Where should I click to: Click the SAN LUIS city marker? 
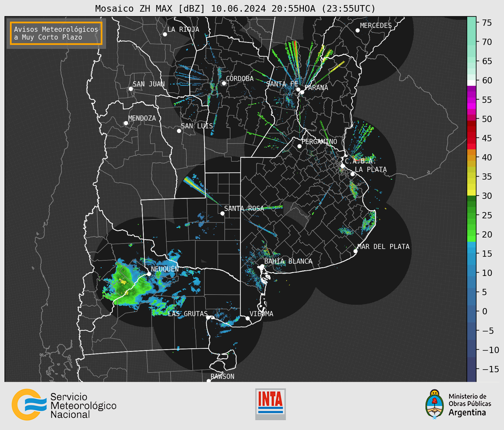point(179,131)
